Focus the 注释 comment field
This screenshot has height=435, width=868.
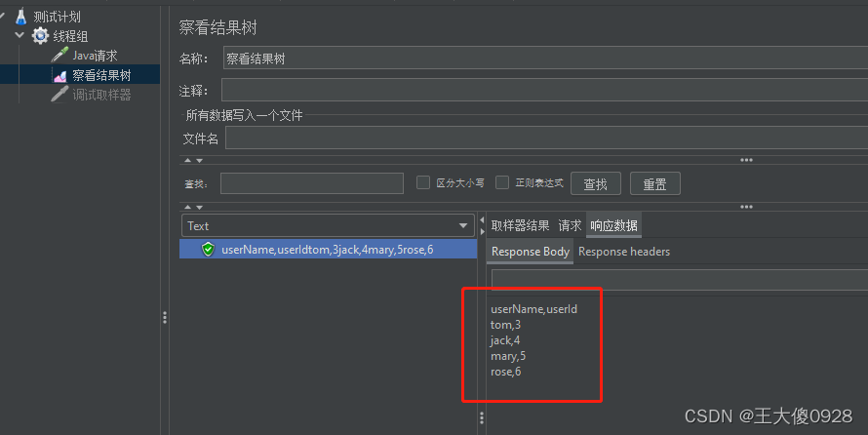545,90
